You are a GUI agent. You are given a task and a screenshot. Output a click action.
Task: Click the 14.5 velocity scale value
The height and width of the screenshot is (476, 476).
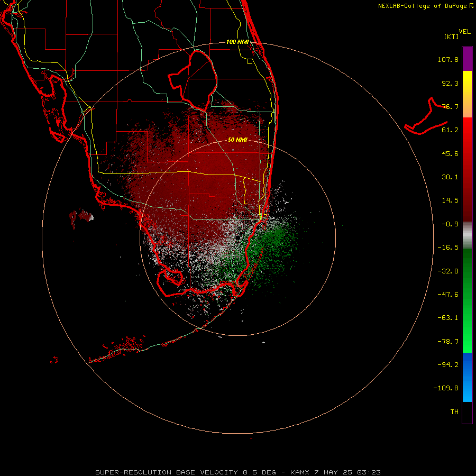(450, 200)
